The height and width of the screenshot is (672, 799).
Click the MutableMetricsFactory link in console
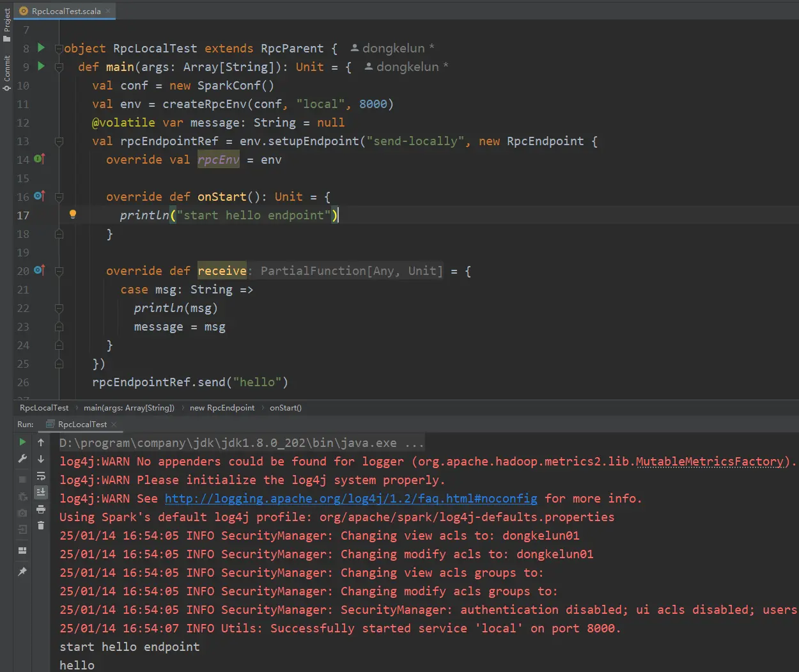point(710,461)
